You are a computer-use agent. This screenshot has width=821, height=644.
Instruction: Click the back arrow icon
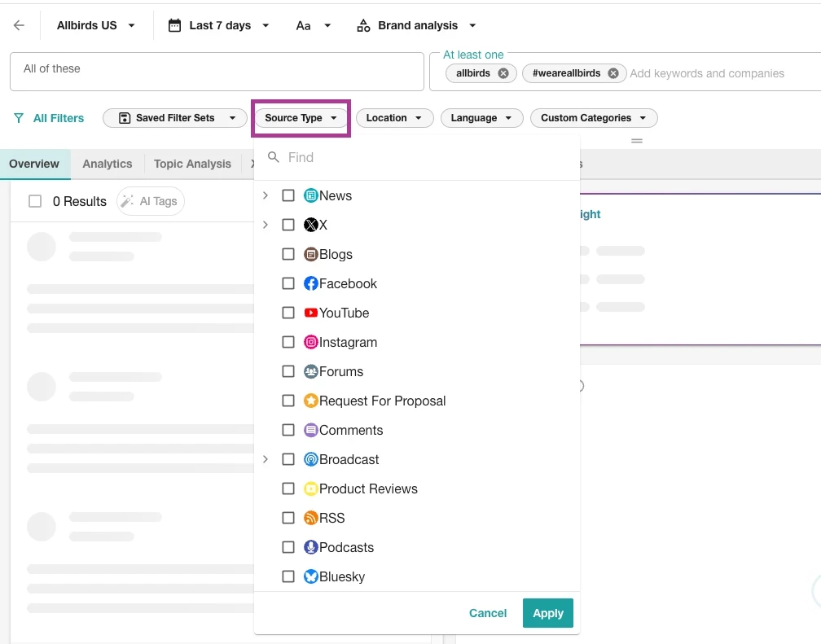19,25
